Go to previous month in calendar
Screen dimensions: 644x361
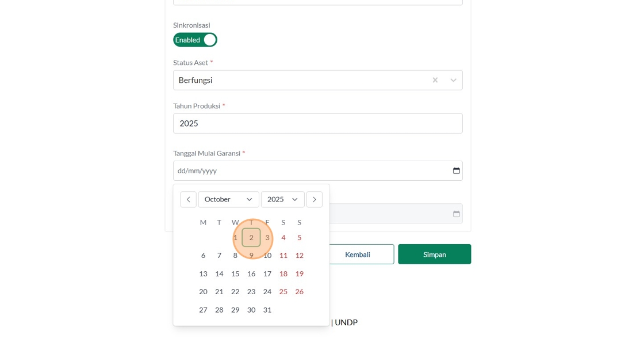pyautogui.click(x=188, y=199)
